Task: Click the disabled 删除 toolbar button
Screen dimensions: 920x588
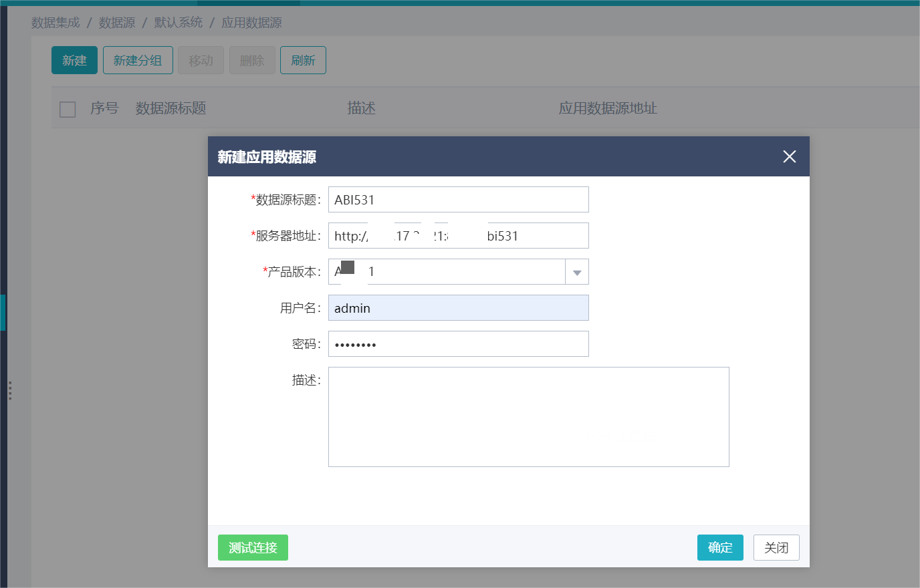Action: [x=252, y=60]
